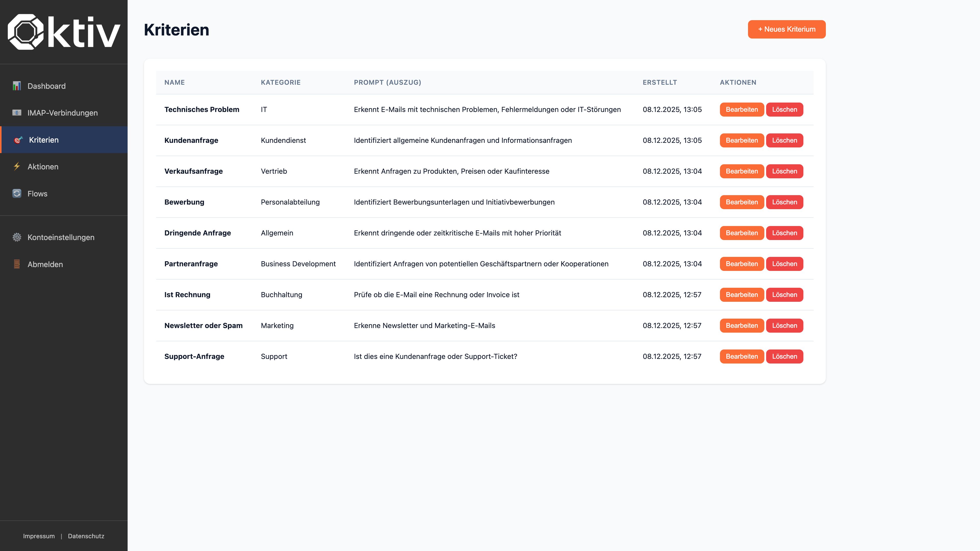This screenshot has width=980, height=551.
Task: Open the Impressum footer link
Action: pos(39,536)
